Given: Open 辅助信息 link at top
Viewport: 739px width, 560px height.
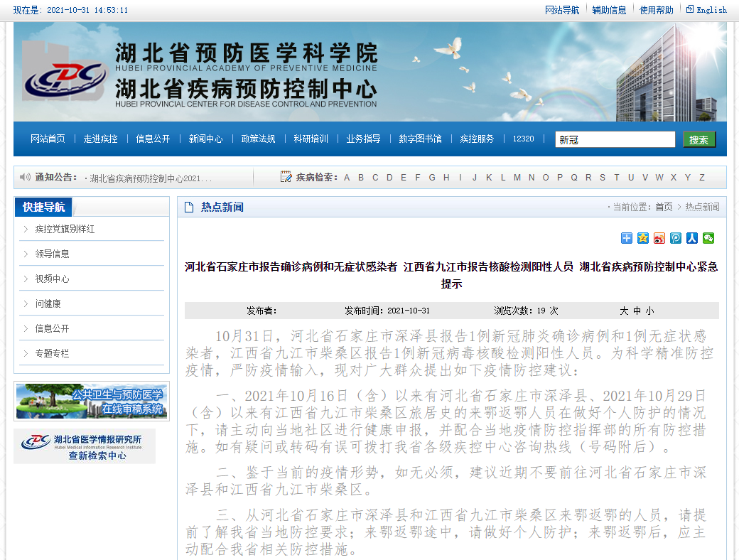Looking at the screenshot, I should (x=609, y=10).
